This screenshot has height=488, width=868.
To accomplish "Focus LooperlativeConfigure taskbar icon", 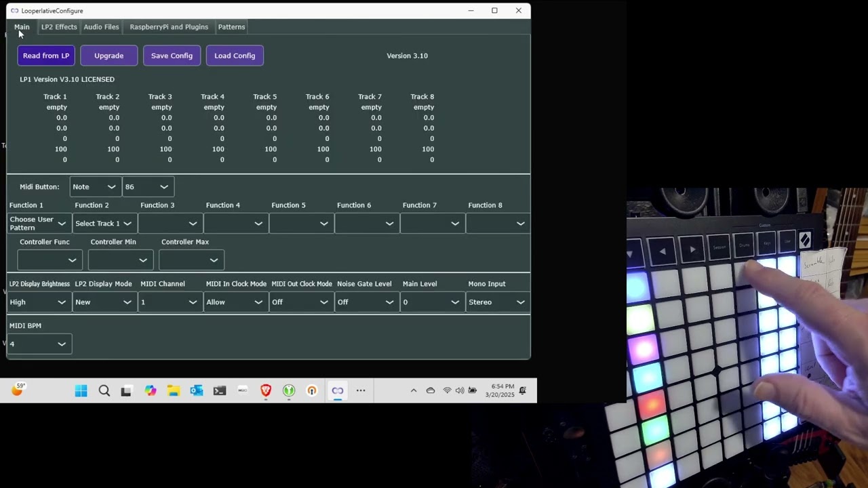I will click(x=338, y=390).
